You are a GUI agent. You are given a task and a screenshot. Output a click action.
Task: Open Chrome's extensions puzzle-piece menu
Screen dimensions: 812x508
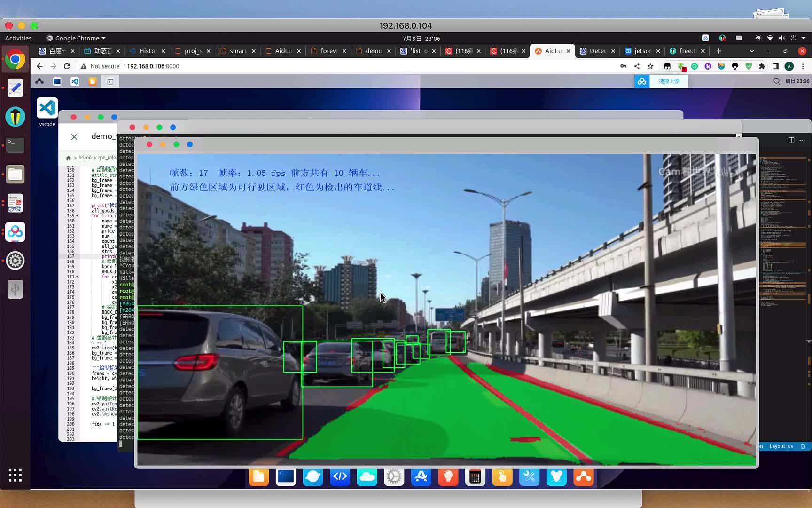[x=762, y=66]
